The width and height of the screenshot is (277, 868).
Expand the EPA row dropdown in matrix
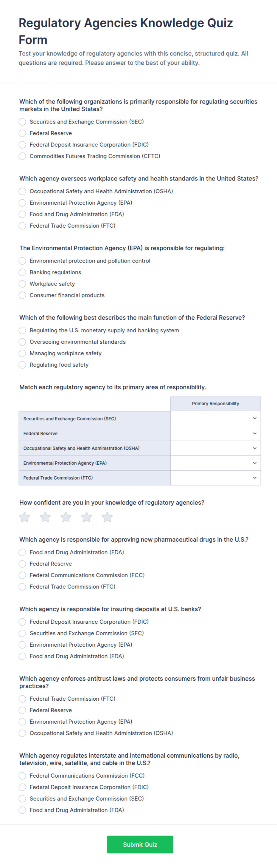(x=215, y=463)
